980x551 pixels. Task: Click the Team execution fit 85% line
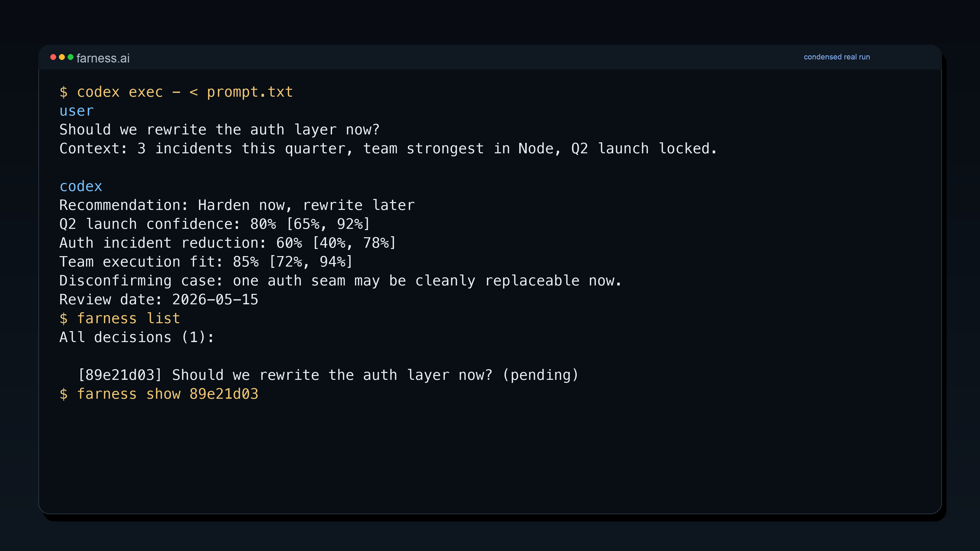click(x=206, y=262)
